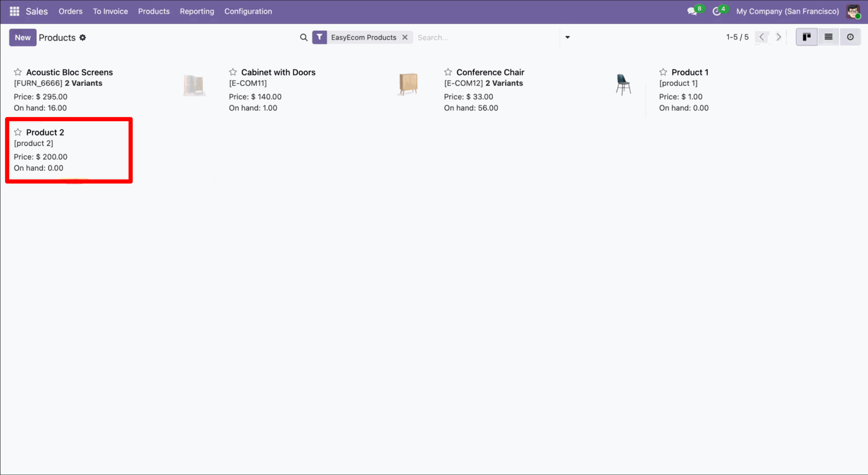Click the filter funnel icon
The width and height of the screenshot is (868, 475).
coord(320,37)
